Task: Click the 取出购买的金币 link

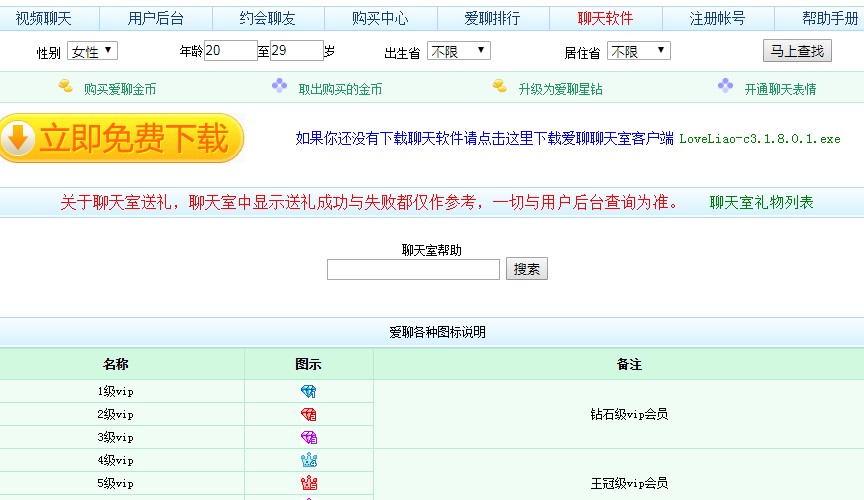Action: pos(340,89)
